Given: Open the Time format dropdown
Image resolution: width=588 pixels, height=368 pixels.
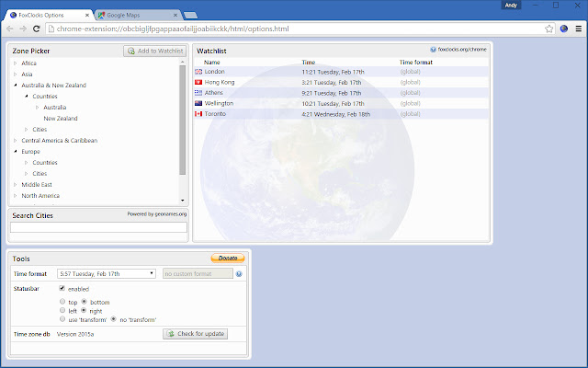Looking at the screenshot, I should [106, 273].
